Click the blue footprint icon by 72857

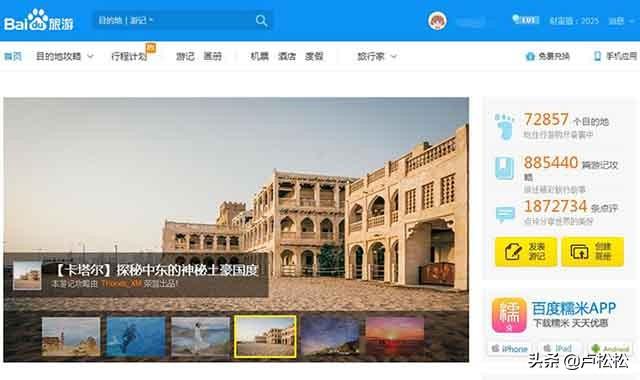point(504,127)
